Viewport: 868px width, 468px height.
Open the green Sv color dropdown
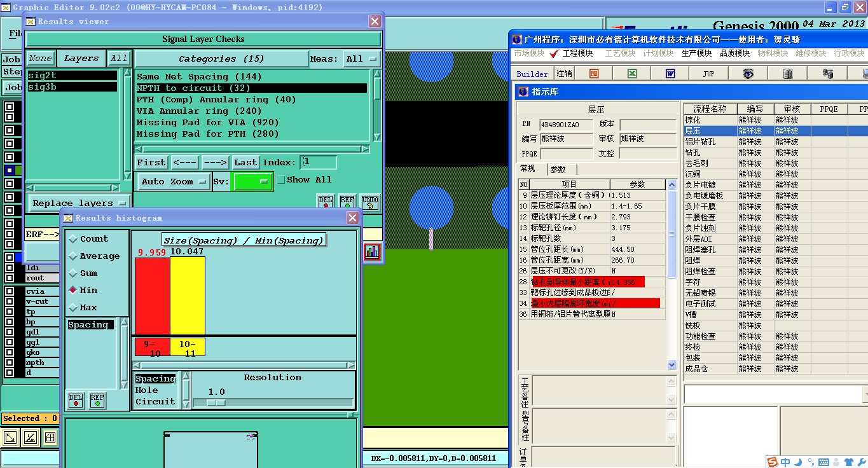[252, 182]
